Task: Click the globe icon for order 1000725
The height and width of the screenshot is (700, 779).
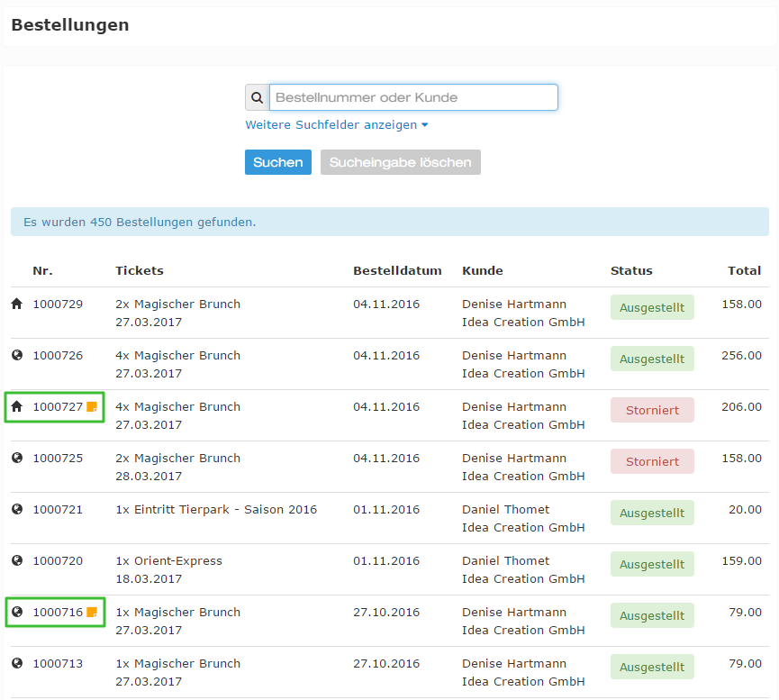Action: click(x=17, y=458)
